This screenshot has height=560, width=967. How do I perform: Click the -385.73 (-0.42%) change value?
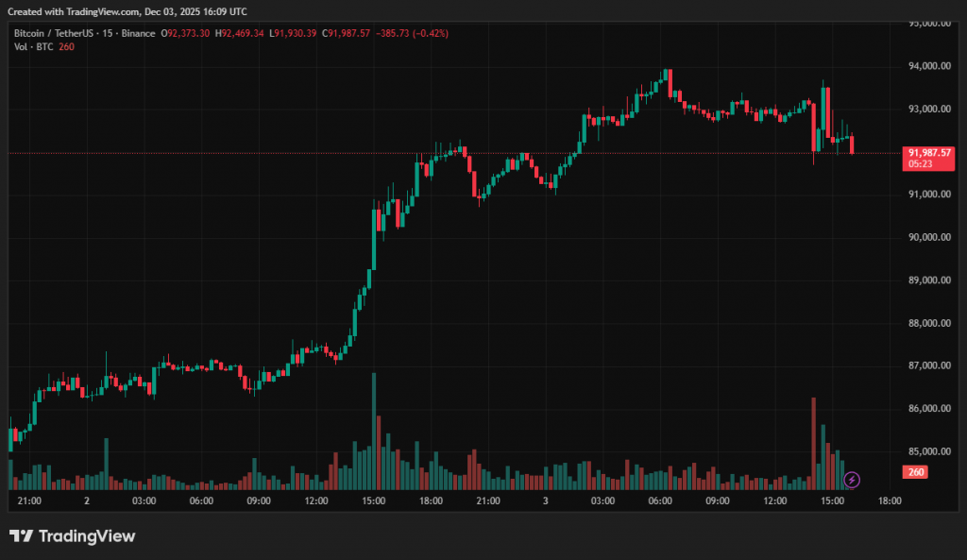point(412,33)
